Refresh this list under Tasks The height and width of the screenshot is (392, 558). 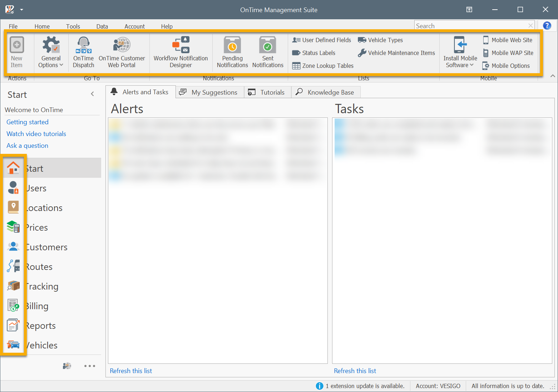355,371
